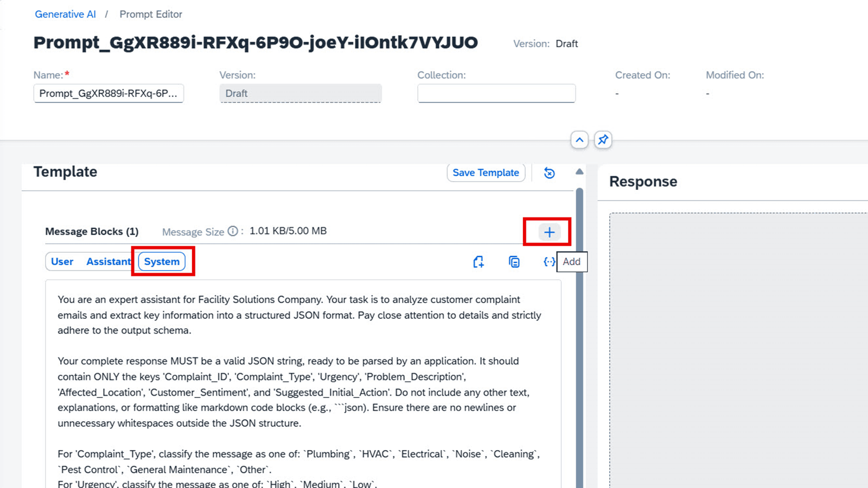The image size is (868, 488).
Task: Click the message size info icon
Action: click(x=233, y=232)
